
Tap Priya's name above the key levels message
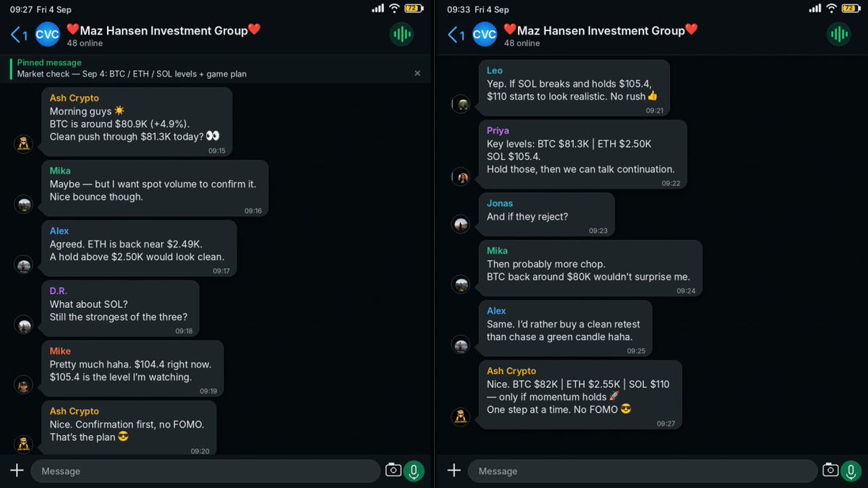pos(498,131)
